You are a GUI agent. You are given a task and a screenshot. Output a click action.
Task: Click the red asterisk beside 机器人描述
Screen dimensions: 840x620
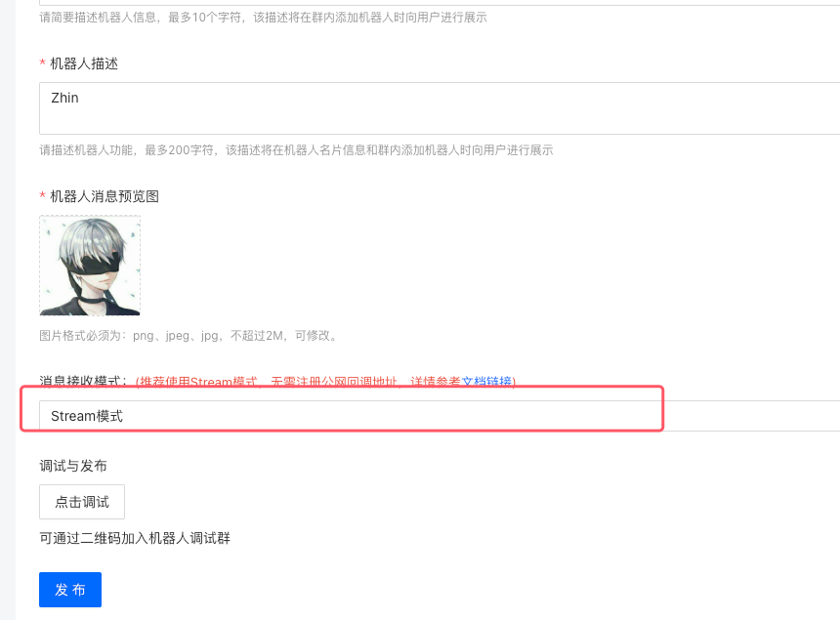pos(42,63)
